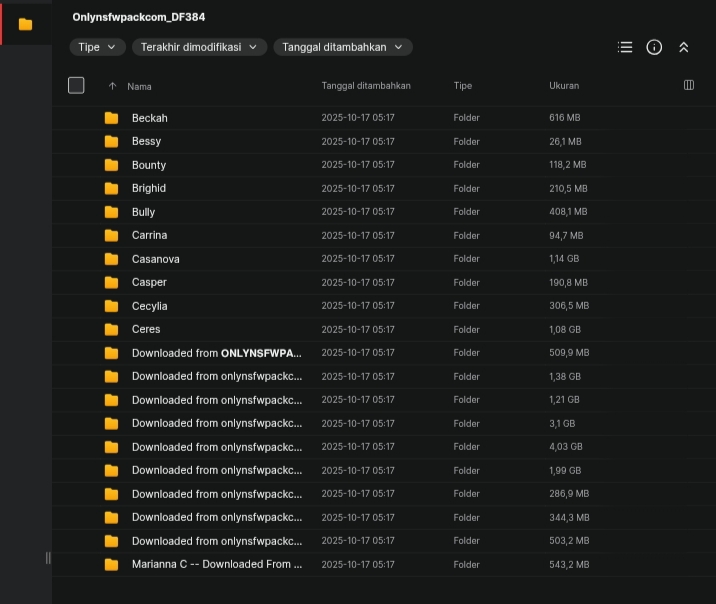Click the Tipe column header
The height and width of the screenshot is (604, 716).
click(x=462, y=86)
